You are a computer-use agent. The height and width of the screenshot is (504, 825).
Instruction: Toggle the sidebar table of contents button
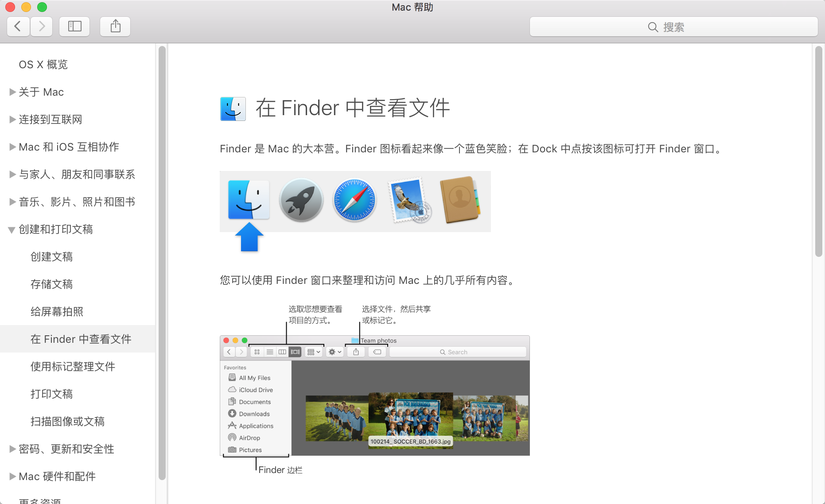tap(74, 27)
